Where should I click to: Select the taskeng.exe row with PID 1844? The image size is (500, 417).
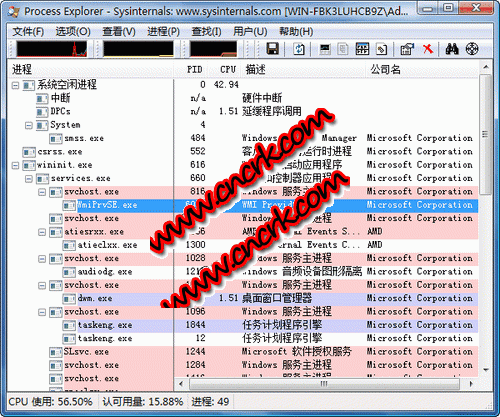(x=243, y=325)
